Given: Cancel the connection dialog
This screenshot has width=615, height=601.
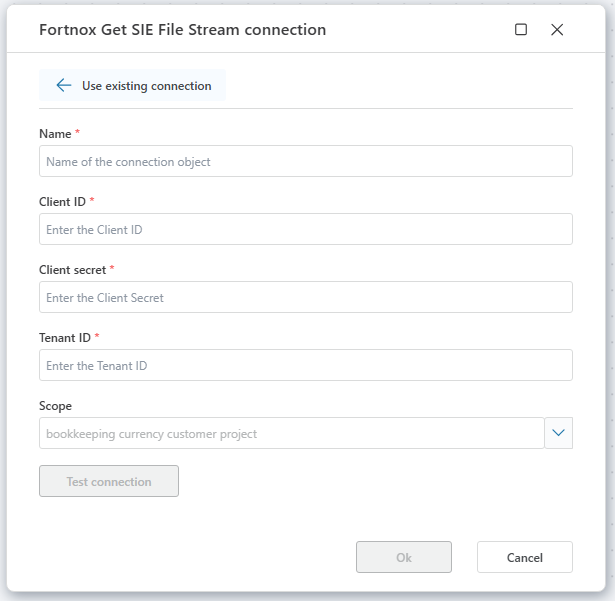Looking at the screenshot, I should tap(524, 557).
